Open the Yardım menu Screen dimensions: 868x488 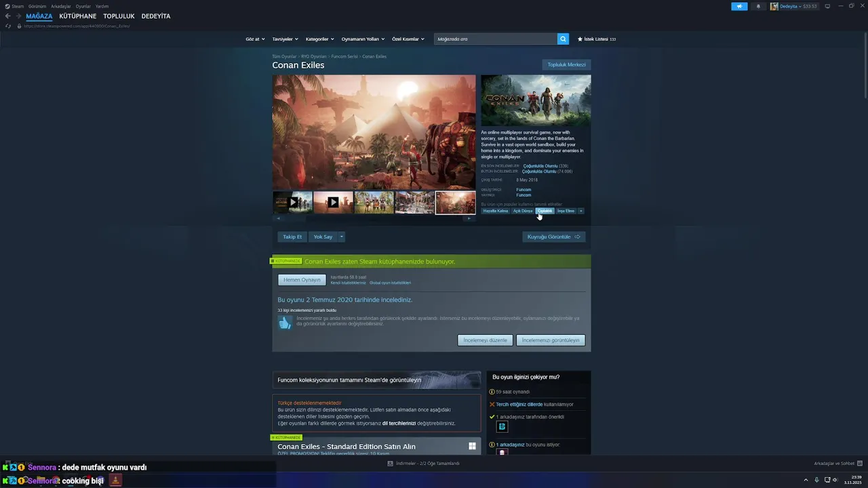coord(102,6)
